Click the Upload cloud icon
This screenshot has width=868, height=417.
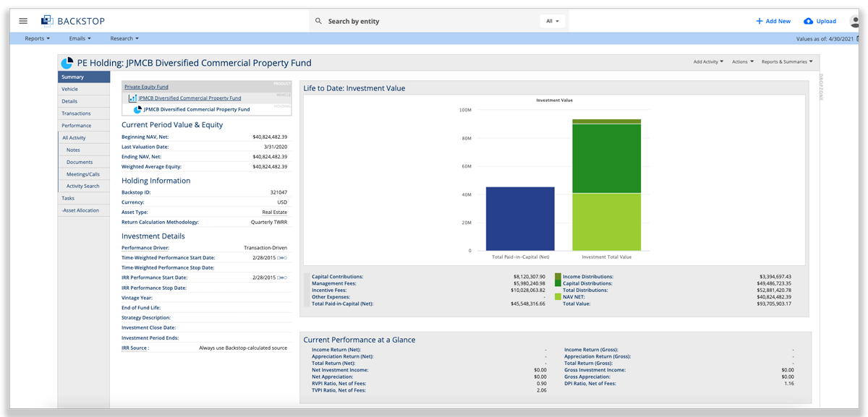click(809, 21)
